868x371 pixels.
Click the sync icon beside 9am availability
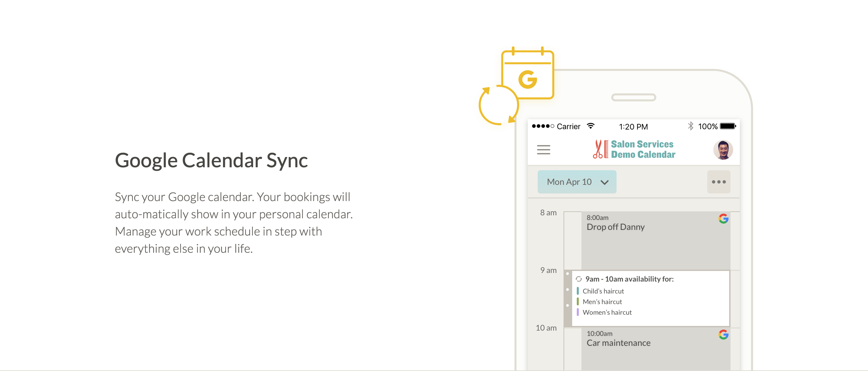578,279
